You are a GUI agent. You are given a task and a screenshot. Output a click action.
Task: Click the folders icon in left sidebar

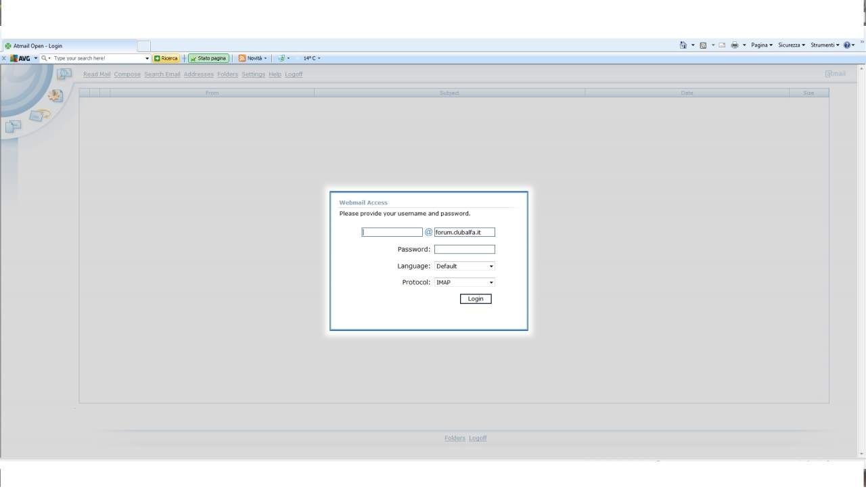pyautogui.click(x=13, y=126)
